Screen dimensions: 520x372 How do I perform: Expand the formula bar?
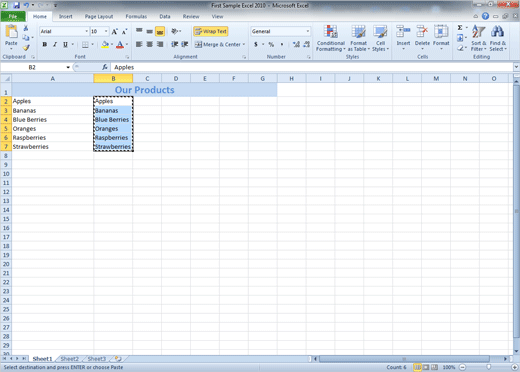click(x=516, y=67)
